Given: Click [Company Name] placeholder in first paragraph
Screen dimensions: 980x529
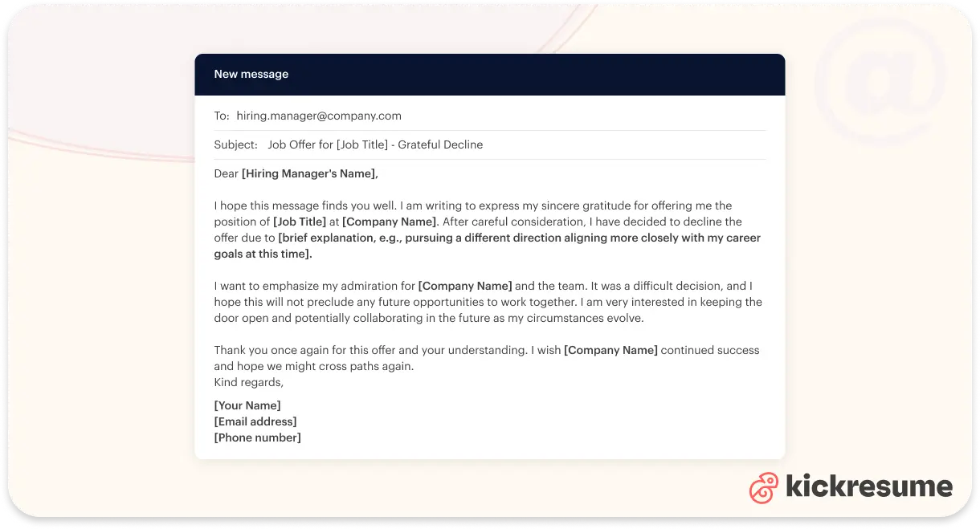Looking at the screenshot, I should click(x=389, y=222).
